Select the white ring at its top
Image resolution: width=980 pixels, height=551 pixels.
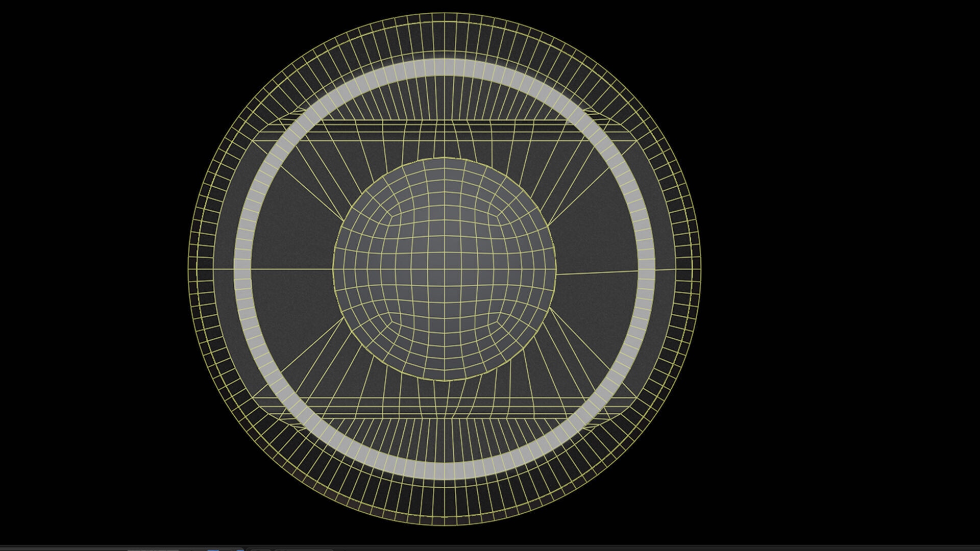point(444,67)
